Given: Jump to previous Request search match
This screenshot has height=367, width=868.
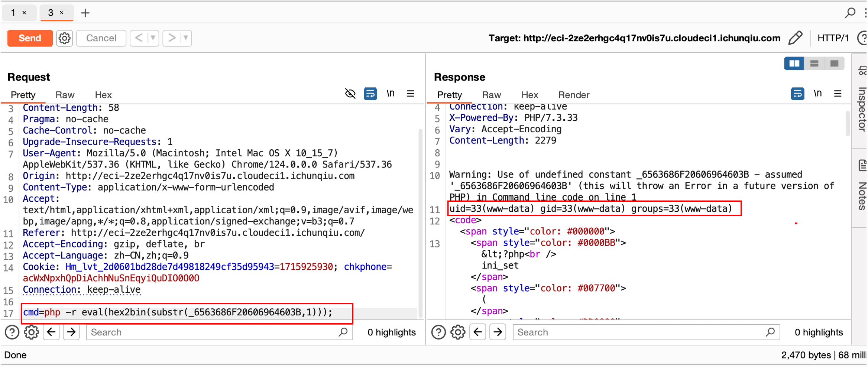Looking at the screenshot, I should pos(51,332).
